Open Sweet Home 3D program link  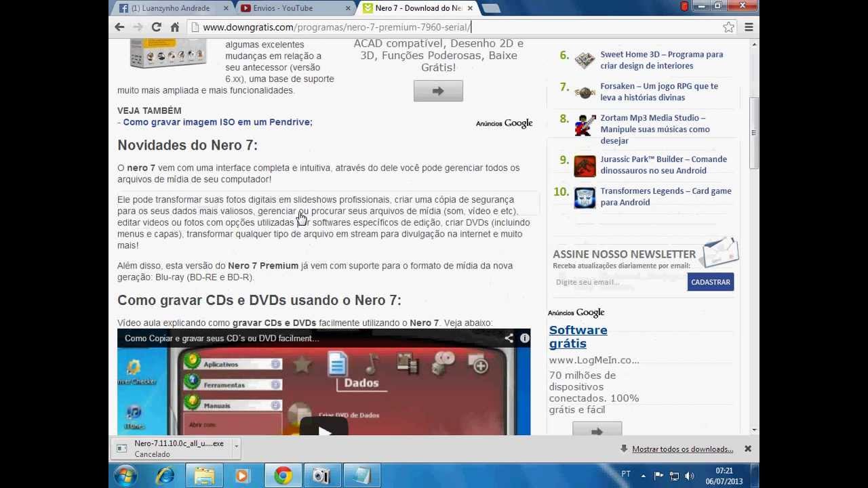coord(661,60)
